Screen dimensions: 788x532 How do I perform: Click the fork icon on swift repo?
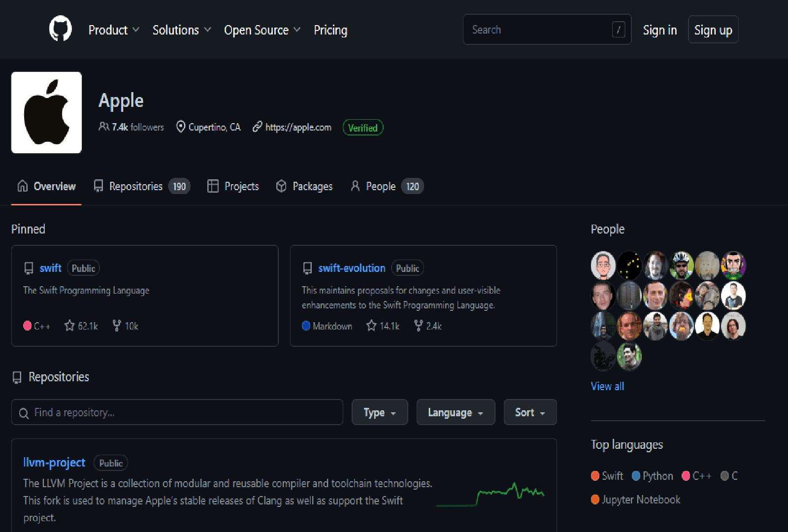tap(117, 326)
